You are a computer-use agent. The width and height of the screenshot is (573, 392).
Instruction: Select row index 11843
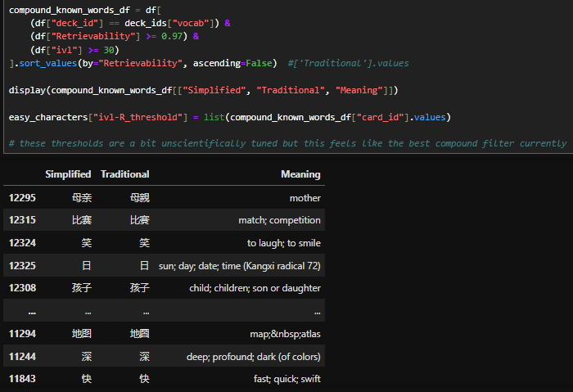click(x=23, y=379)
